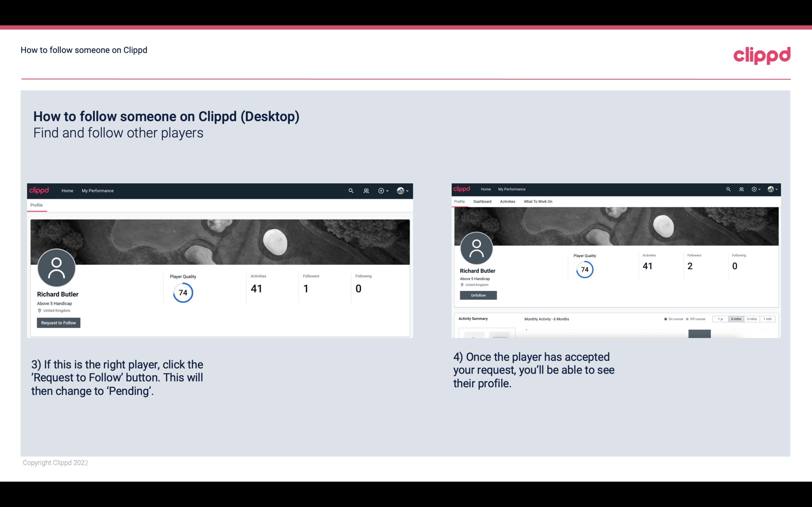Expand the 'What To Work On' tab
Screen dimensions: 812x507
click(538, 202)
